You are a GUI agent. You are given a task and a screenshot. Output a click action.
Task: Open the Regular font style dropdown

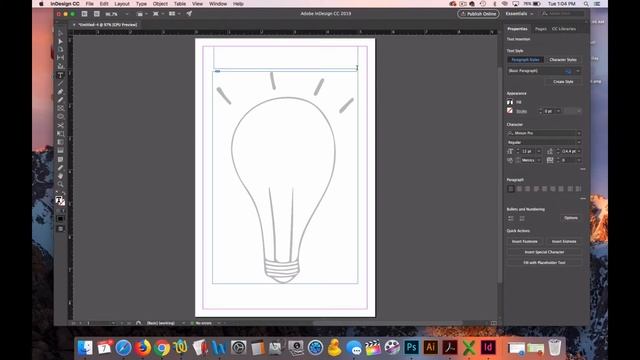tap(579, 142)
